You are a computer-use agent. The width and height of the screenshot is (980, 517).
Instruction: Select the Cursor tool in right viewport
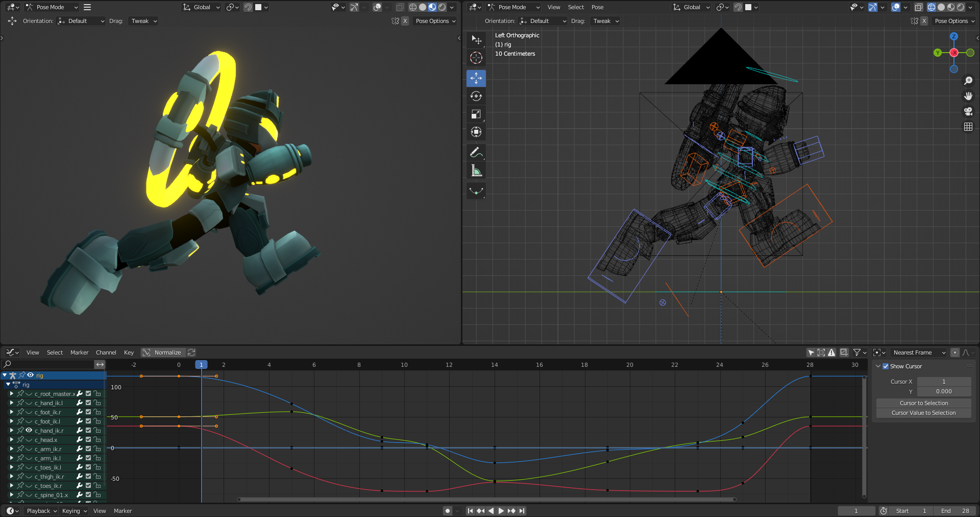pos(476,58)
